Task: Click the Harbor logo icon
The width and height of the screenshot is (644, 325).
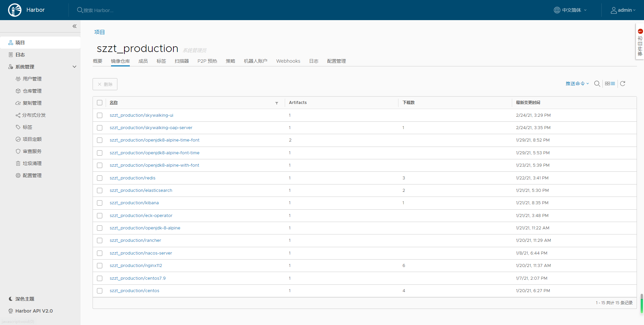Action: pyautogui.click(x=15, y=10)
